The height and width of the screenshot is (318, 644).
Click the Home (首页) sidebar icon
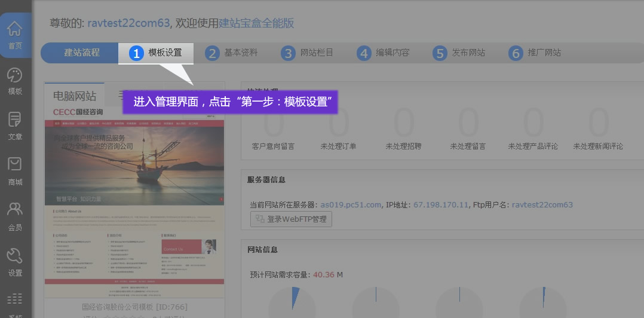(x=15, y=35)
